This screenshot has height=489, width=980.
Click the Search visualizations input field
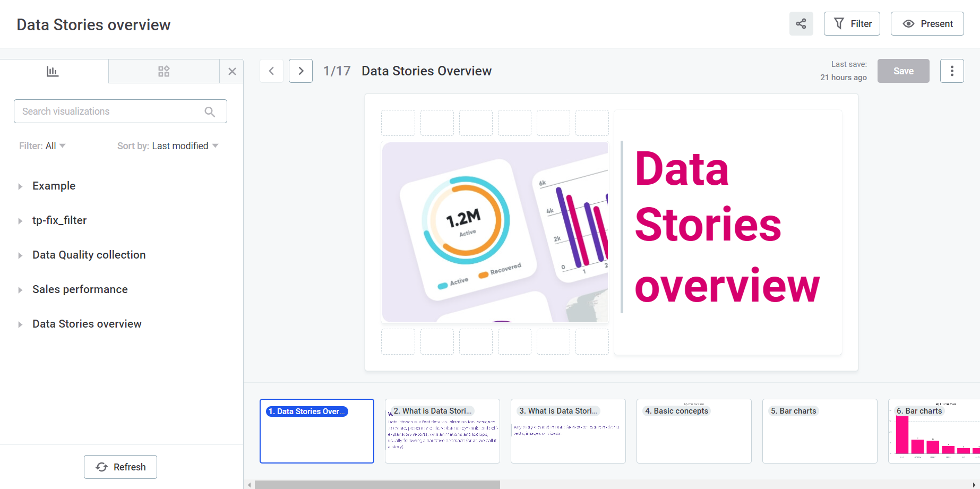[x=106, y=111]
